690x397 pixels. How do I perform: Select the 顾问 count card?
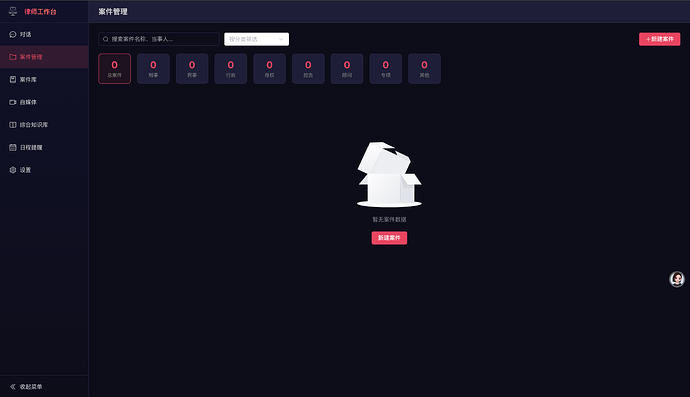point(347,69)
